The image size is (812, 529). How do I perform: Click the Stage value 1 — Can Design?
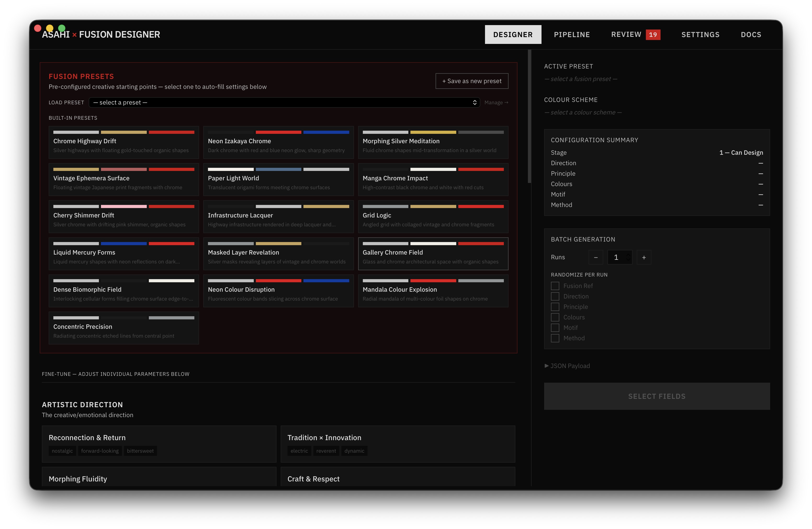pyautogui.click(x=741, y=153)
